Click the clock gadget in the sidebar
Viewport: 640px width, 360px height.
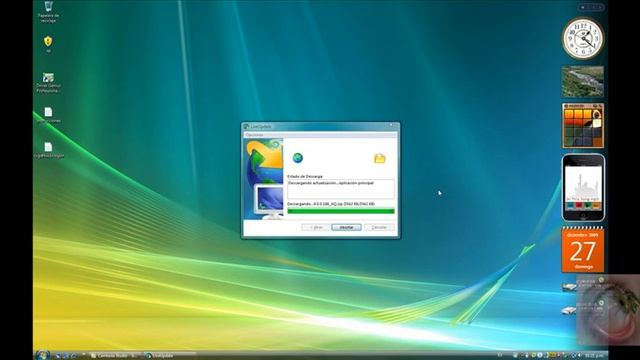tap(583, 39)
